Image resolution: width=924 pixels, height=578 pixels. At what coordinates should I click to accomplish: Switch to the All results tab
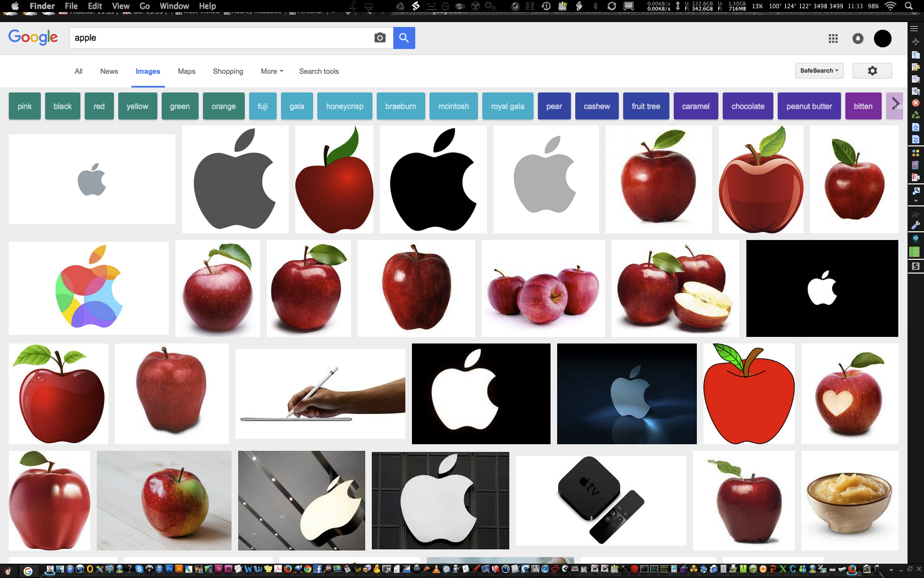tap(79, 72)
